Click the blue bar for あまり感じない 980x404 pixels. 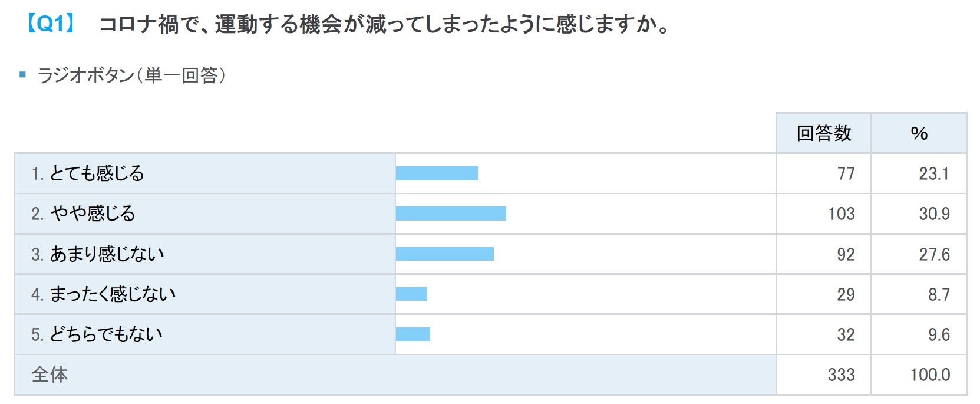click(x=445, y=254)
